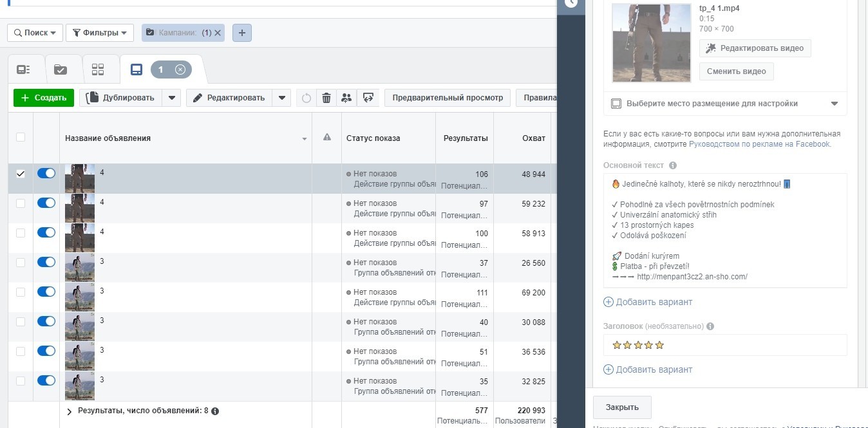The height and width of the screenshot is (428, 868).
Task: Click the tp_4 1.mp4 video thumbnail
Action: tap(651, 42)
